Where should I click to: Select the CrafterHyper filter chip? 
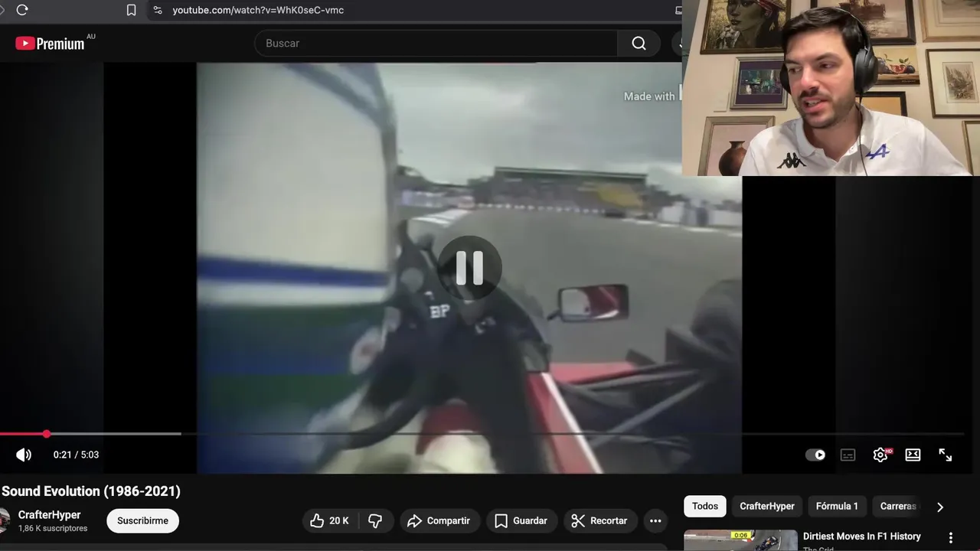click(x=767, y=506)
